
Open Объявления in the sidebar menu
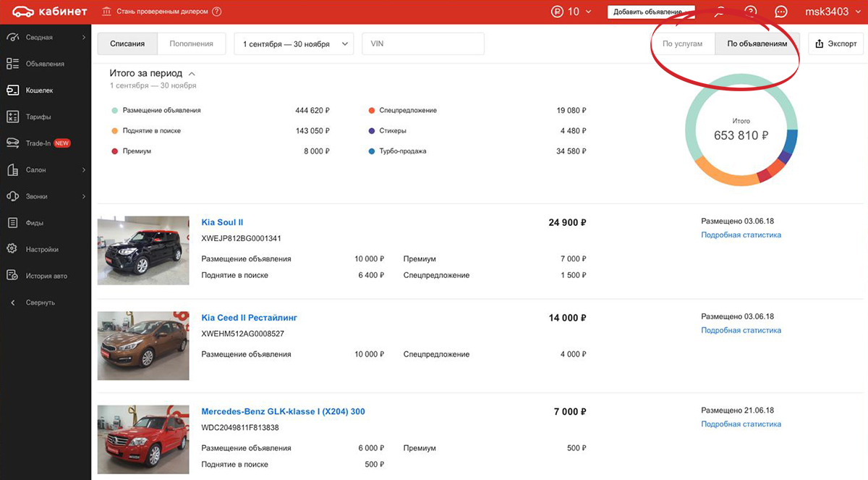tap(46, 64)
